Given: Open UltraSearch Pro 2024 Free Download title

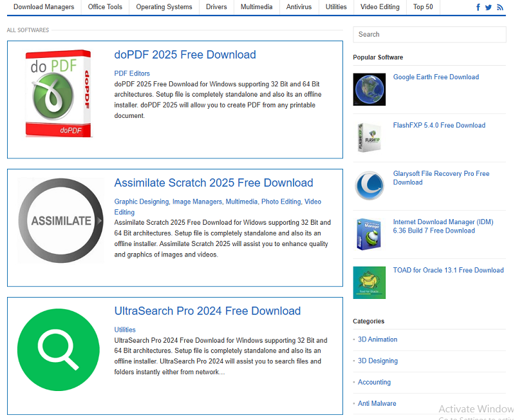Looking at the screenshot, I should click(x=207, y=311).
